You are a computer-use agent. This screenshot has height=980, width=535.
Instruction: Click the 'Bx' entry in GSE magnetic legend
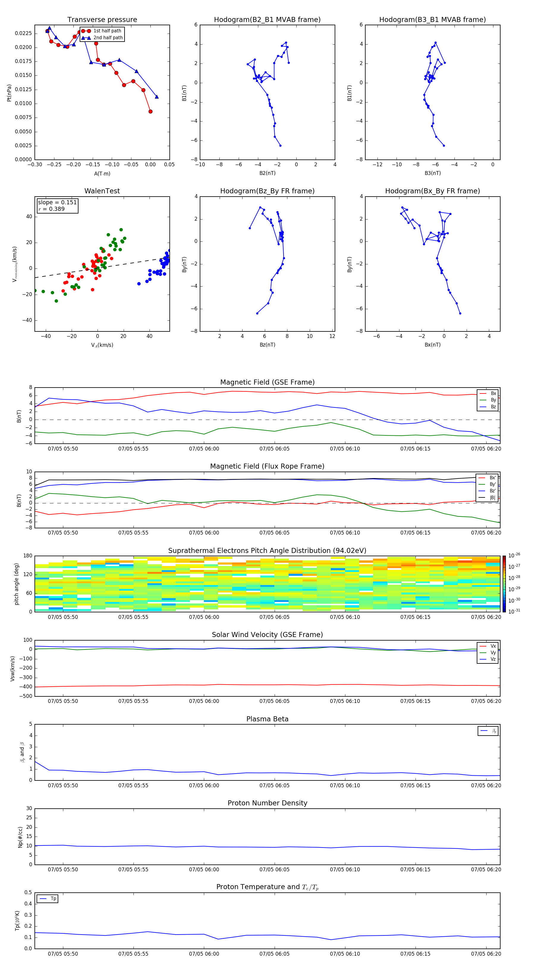point(488,393)
